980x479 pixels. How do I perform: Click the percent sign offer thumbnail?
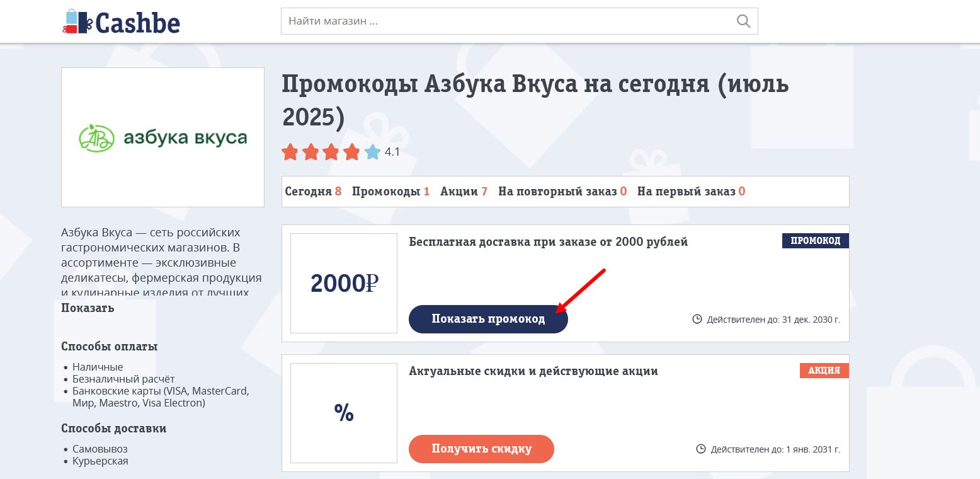pyautogui.click(x=344, y=413)
